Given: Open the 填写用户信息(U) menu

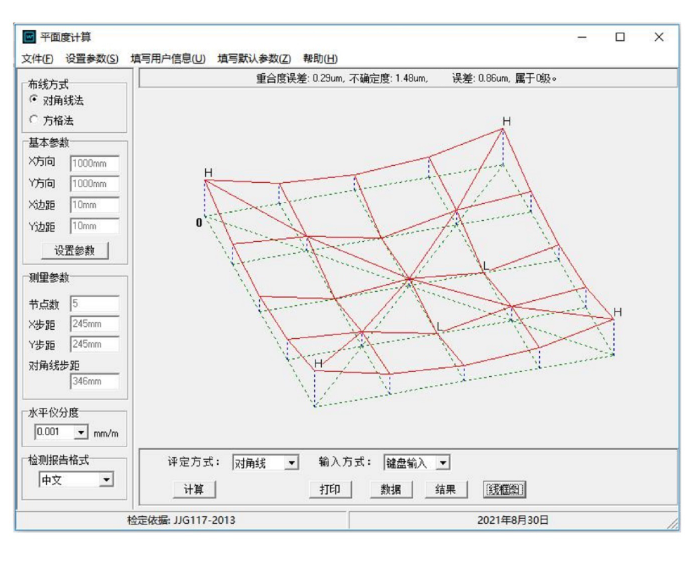Looking at the screenshot, I should (x=168, y=58).
